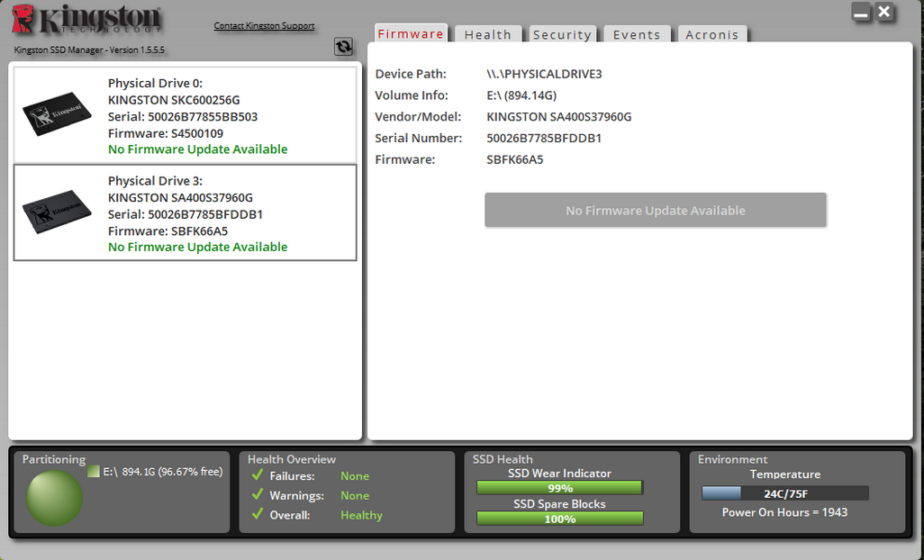The image size is (924, 560).
Task: Click the 24C/75F temperature bar
Action: (784, 493)
